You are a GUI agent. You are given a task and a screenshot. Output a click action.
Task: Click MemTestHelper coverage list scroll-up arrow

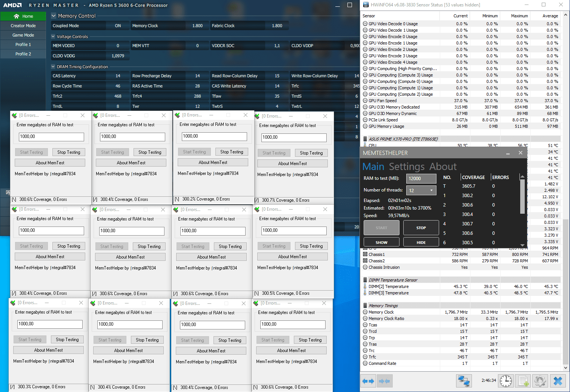click(x=522, y=176)
